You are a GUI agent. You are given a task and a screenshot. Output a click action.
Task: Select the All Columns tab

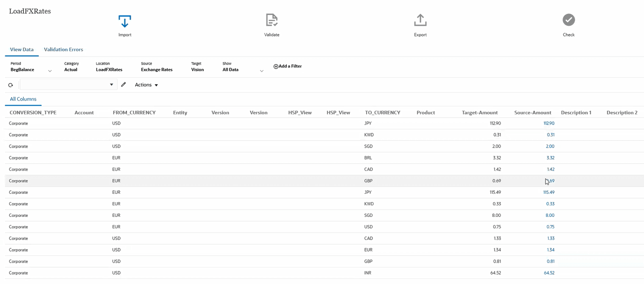(23, 99)
